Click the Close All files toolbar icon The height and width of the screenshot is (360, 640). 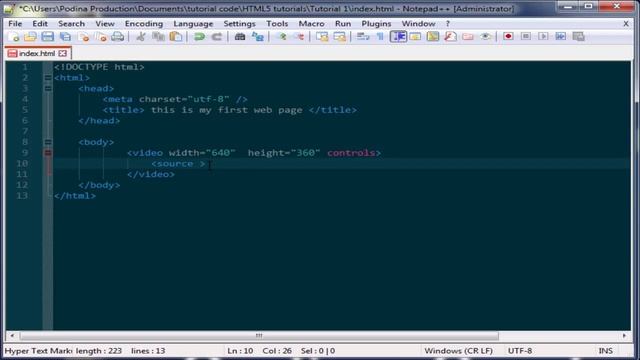[100, 37]
